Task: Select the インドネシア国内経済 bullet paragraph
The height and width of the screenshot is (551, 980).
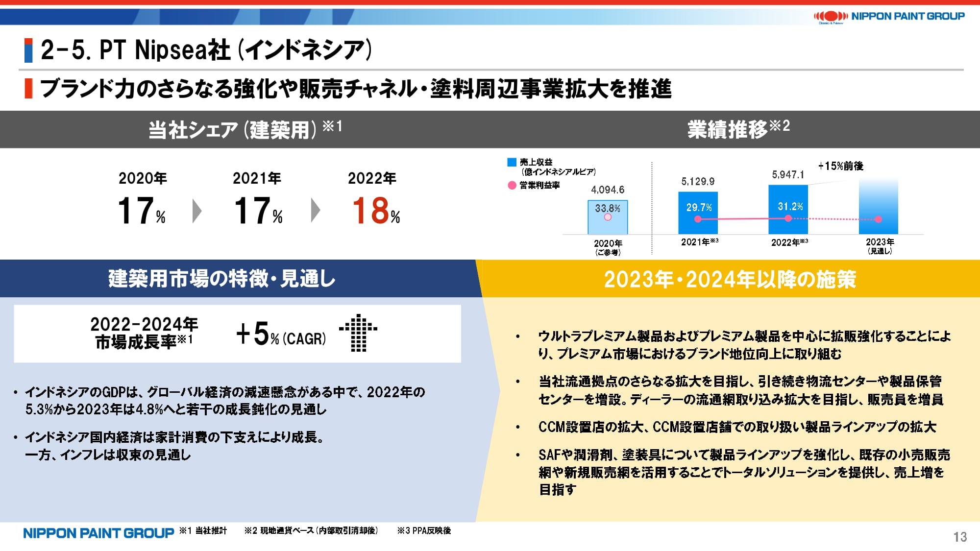Action: pyautogui.click(x=174, y=446)
